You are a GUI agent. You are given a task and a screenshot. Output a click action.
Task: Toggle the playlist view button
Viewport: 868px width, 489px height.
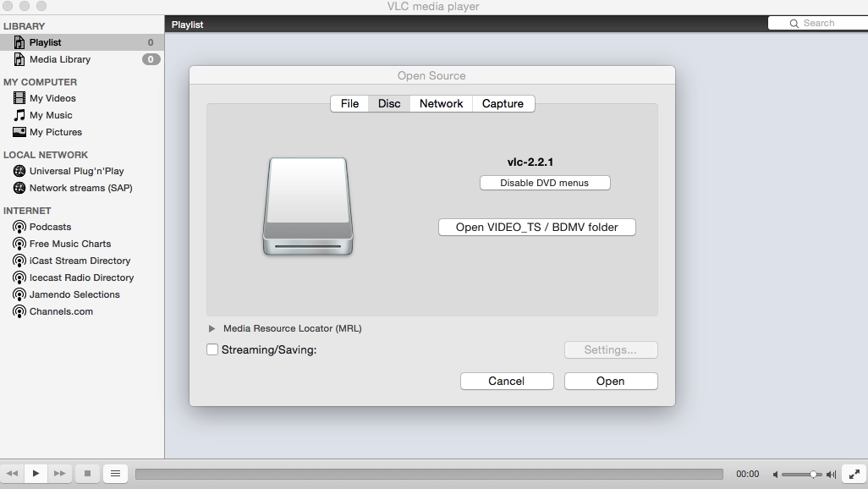click(115, 474)
